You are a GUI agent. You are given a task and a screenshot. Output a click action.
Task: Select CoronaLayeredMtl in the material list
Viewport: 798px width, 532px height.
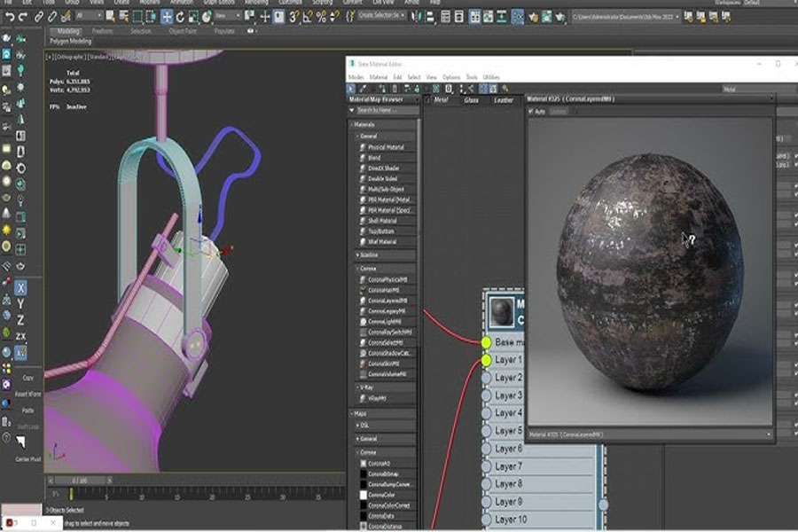pyautogui.click(x=387, y=301)
